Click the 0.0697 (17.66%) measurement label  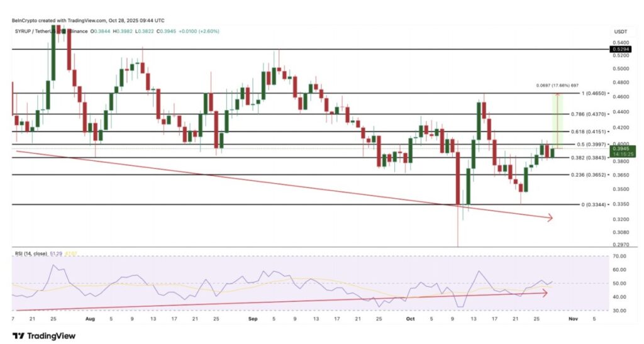point(557,86)
